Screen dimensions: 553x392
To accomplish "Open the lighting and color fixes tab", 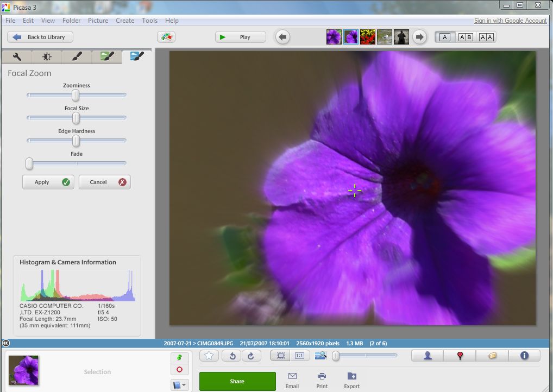I will point(47,57).
